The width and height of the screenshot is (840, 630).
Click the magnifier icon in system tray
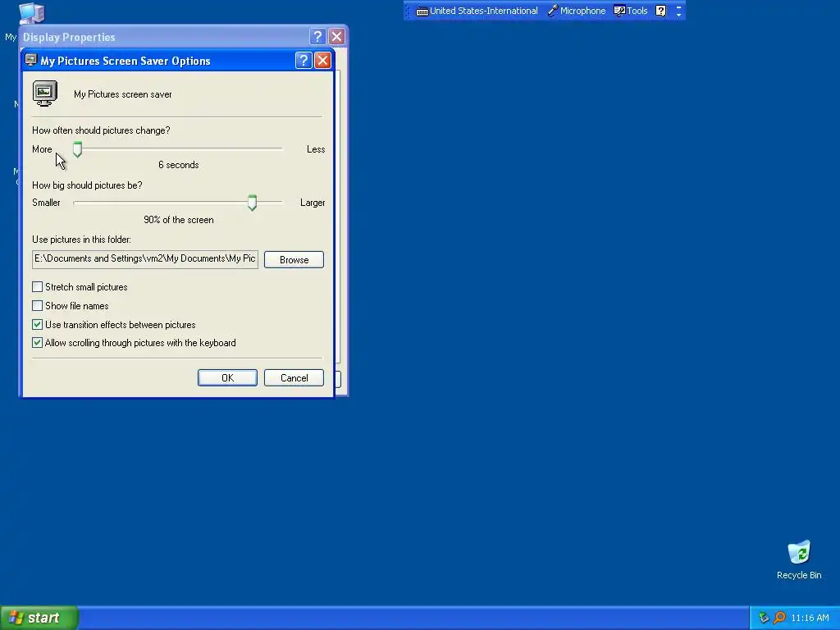(x=779, y=618)
